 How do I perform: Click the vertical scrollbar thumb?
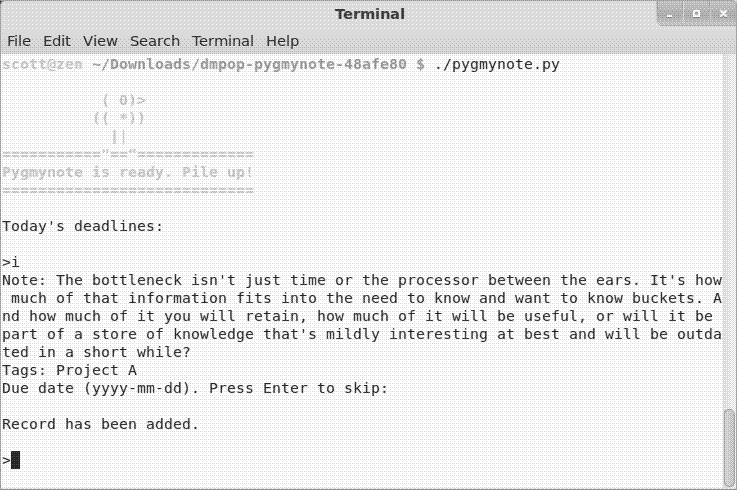(729, 448)
